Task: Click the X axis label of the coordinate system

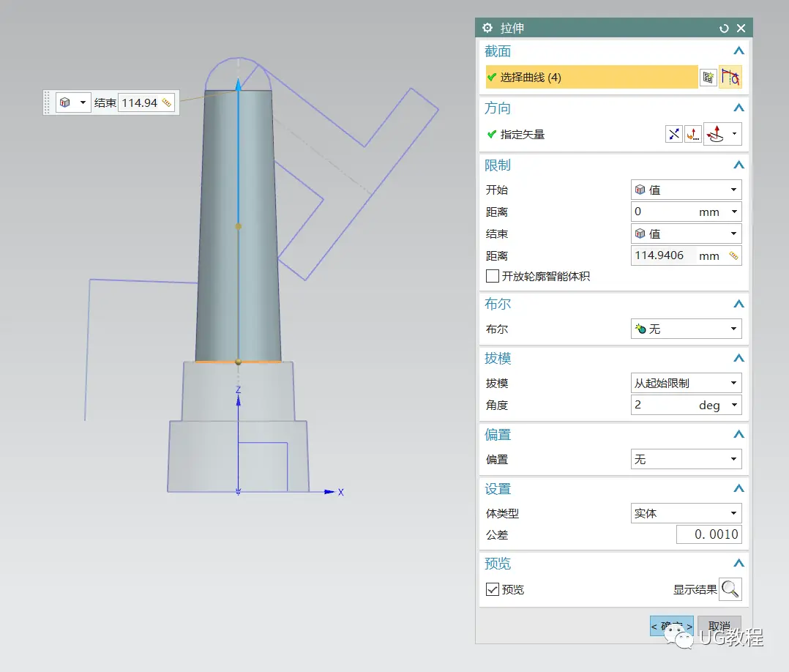Action: pyautogui.click(x=340, y=493)
